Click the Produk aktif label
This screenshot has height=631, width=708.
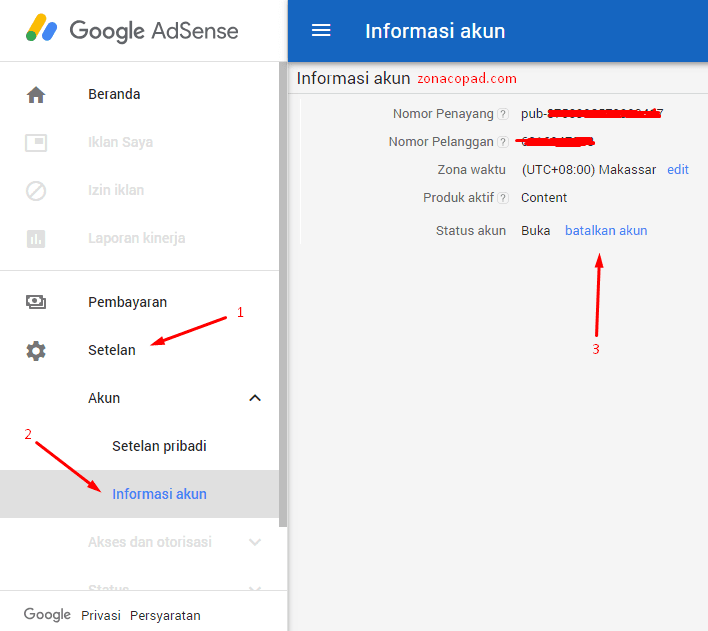458,198
